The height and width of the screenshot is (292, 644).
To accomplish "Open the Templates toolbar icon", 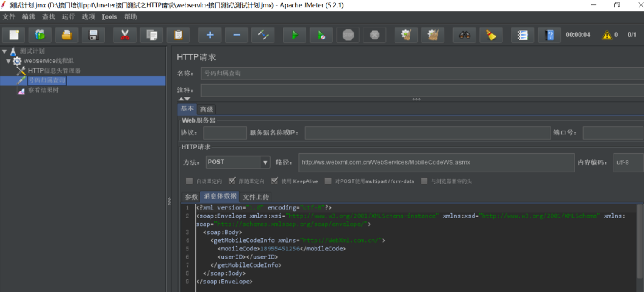I will [x=40, y=35].
